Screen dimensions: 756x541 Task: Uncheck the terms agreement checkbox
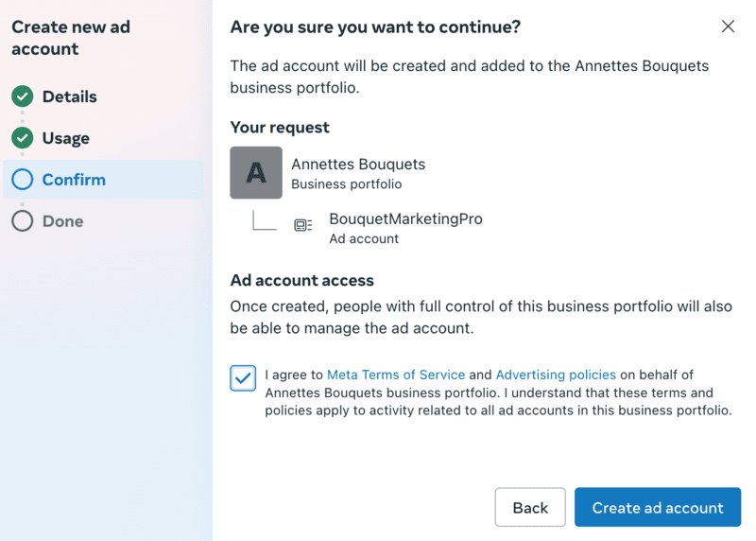[243, 378]
